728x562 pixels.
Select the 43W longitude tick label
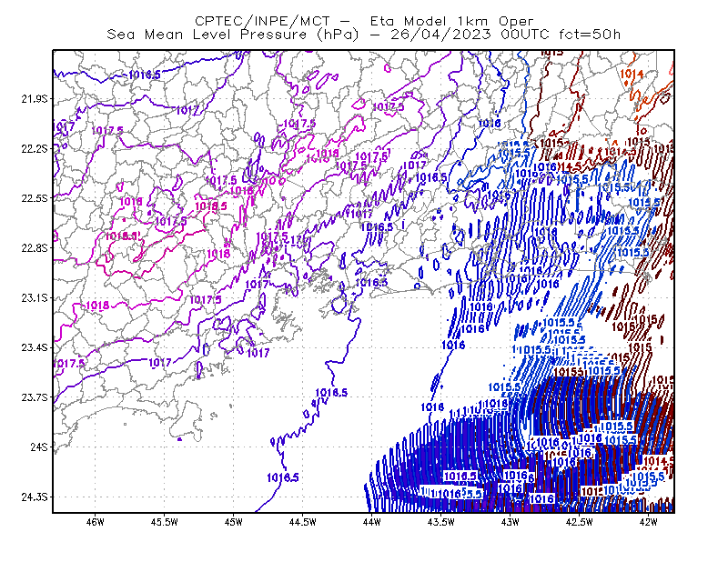[x=510, y=522]
